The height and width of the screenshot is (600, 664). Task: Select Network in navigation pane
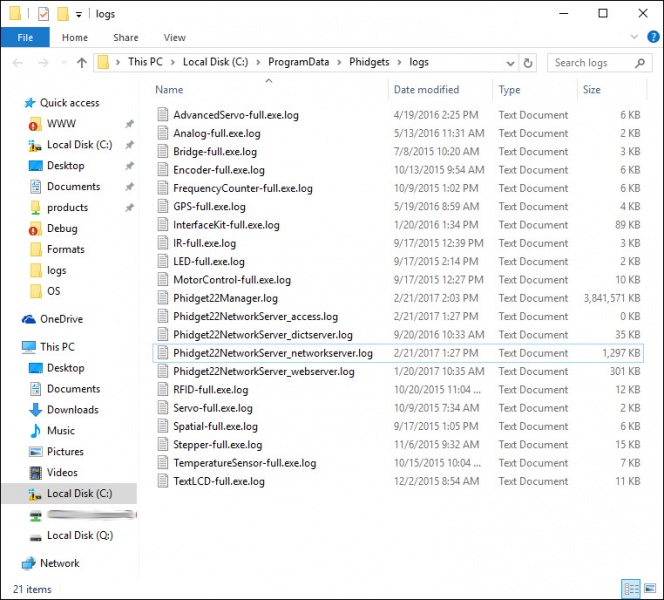pyautogui.click(x=60, y=563)
